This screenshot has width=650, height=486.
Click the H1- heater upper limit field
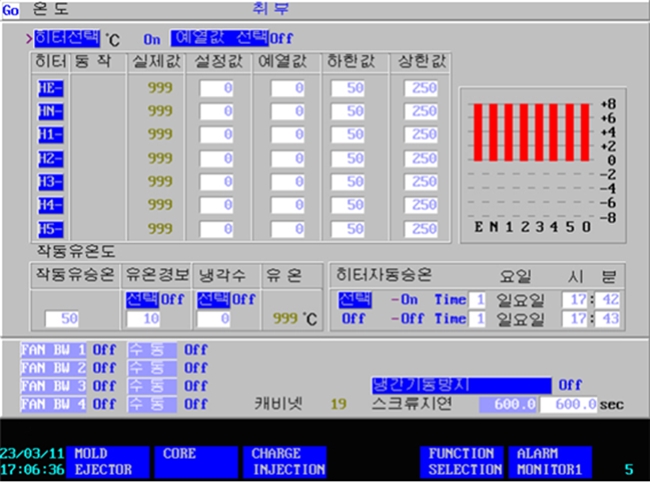click(x=414, y=134)
